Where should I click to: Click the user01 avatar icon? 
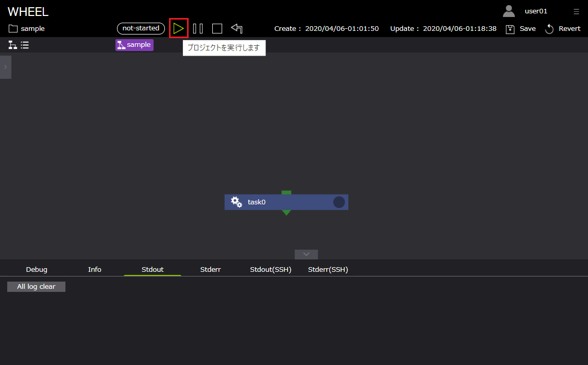pos(509,11)
